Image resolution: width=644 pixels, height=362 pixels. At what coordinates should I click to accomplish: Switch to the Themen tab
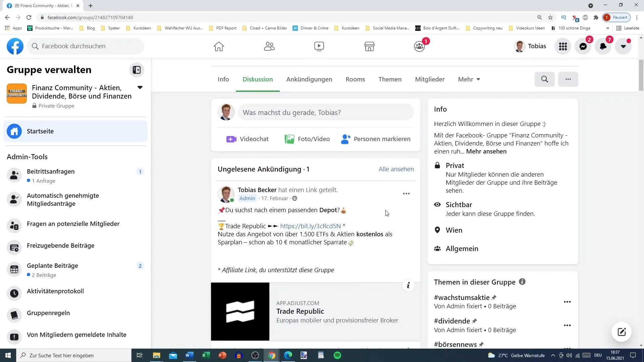click(x=390, y=79)
